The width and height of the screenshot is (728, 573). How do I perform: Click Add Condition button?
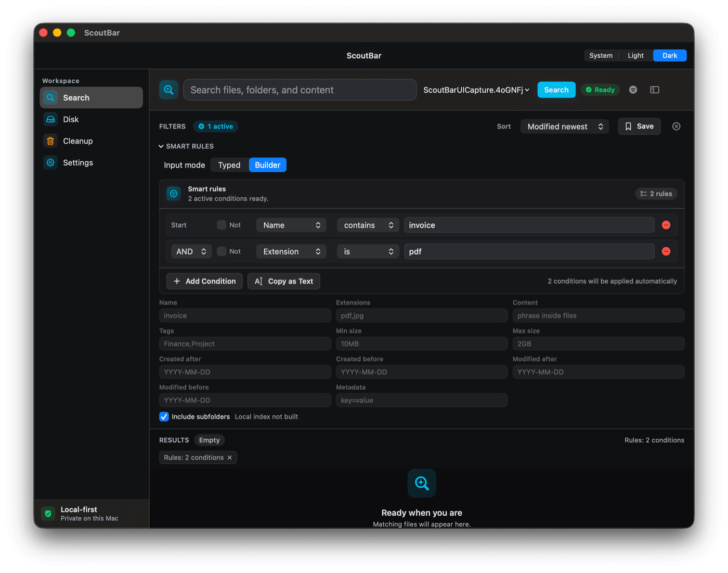[204, 281]
